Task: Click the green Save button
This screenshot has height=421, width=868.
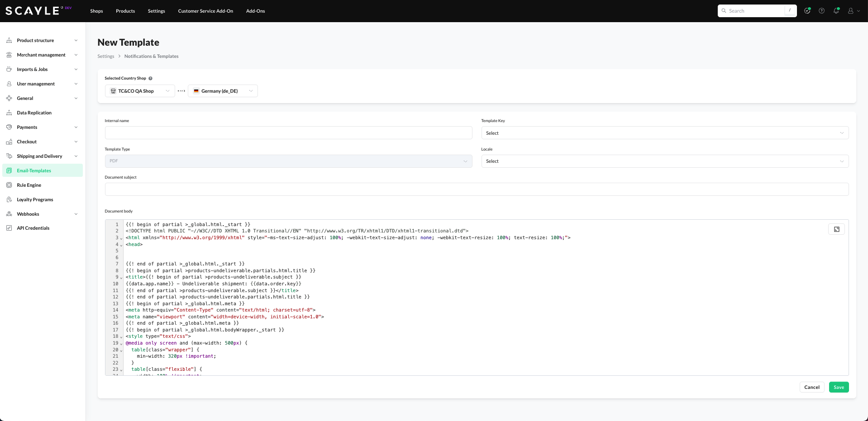Action: 839,387
